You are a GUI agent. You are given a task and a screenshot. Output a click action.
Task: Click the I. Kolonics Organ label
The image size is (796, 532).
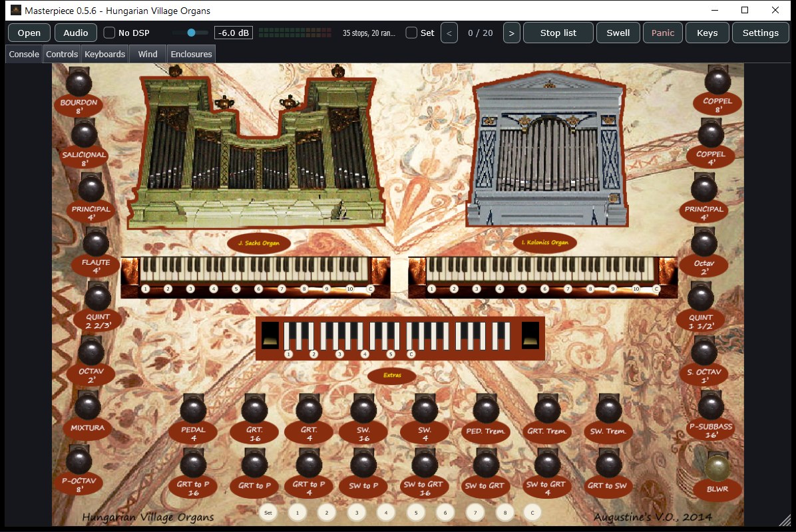tap(544, 243)
